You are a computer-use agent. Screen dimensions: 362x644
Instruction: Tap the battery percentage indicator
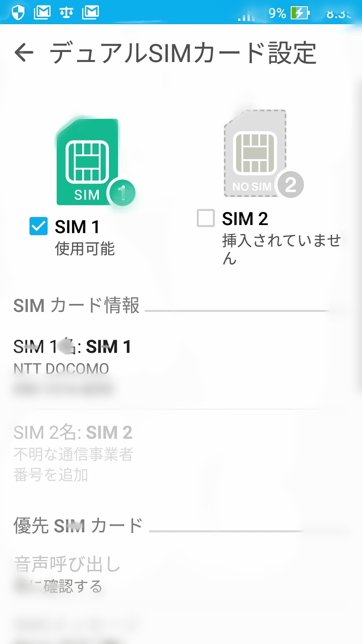(277, 13)
